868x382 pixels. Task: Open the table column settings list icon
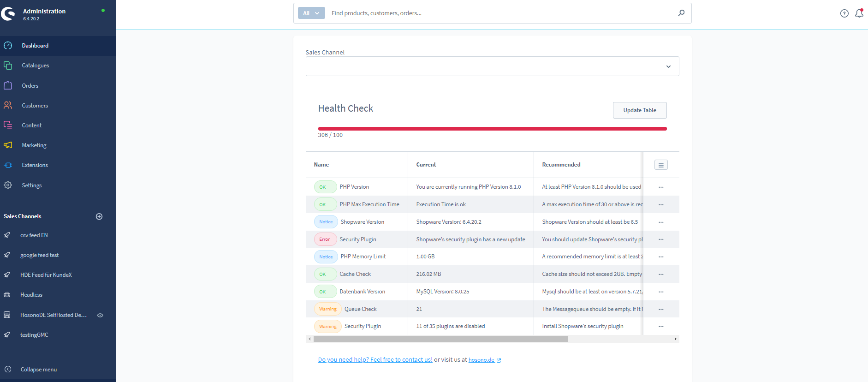[661, 165]
